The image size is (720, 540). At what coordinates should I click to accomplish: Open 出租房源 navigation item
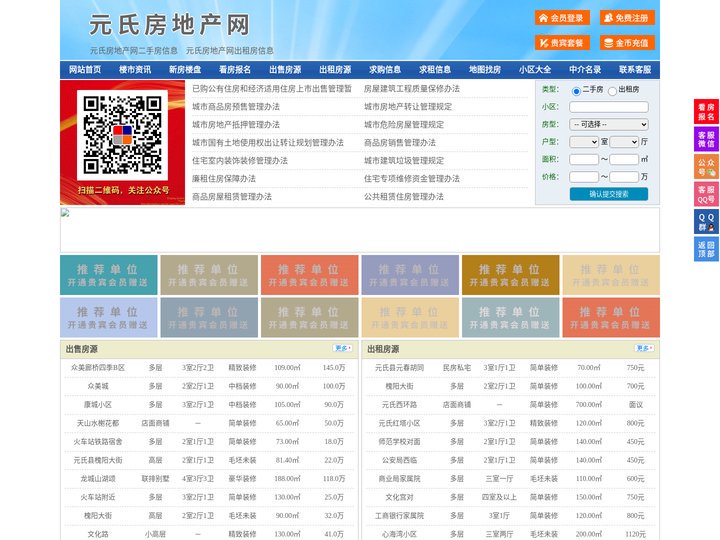click(x=335, y=70)
